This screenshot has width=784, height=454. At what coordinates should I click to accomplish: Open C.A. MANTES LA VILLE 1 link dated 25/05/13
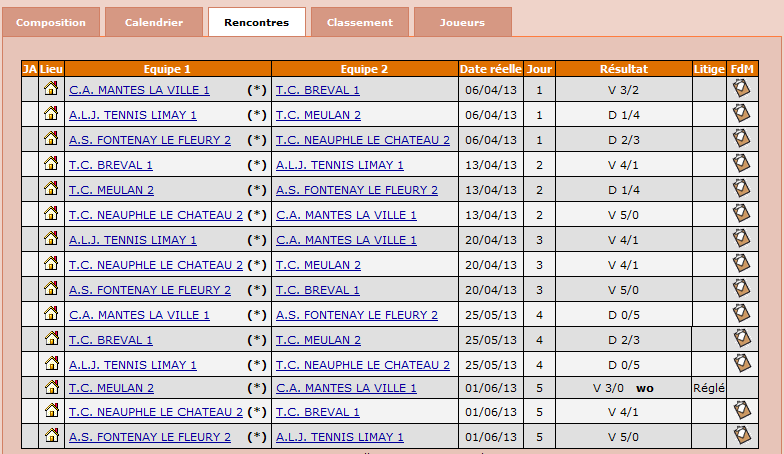click(x=139, y=315)
